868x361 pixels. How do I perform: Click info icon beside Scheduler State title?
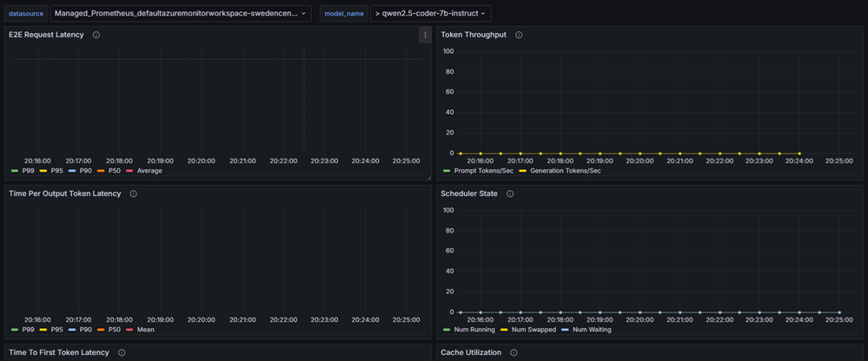(510, 194)
